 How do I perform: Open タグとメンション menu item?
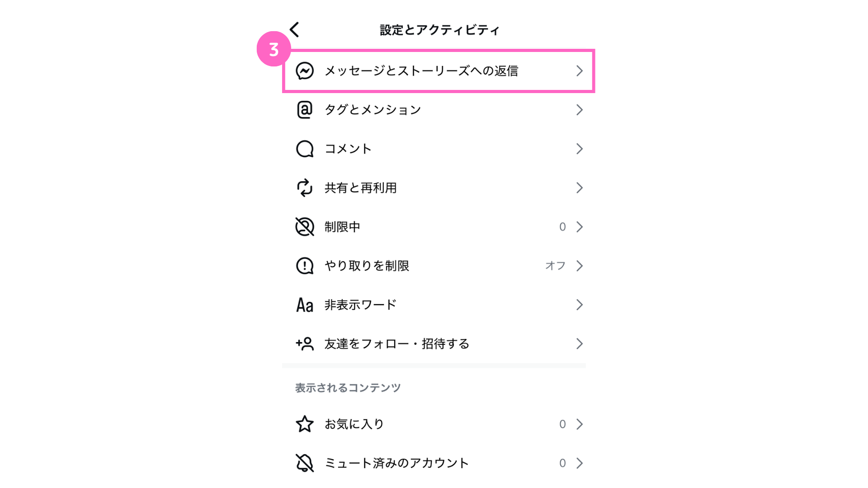click(439, 110)
